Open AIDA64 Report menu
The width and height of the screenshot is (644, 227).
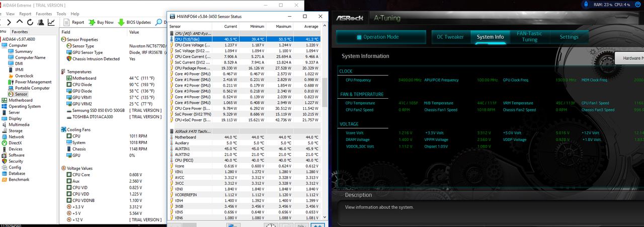(x=25, y=14)
